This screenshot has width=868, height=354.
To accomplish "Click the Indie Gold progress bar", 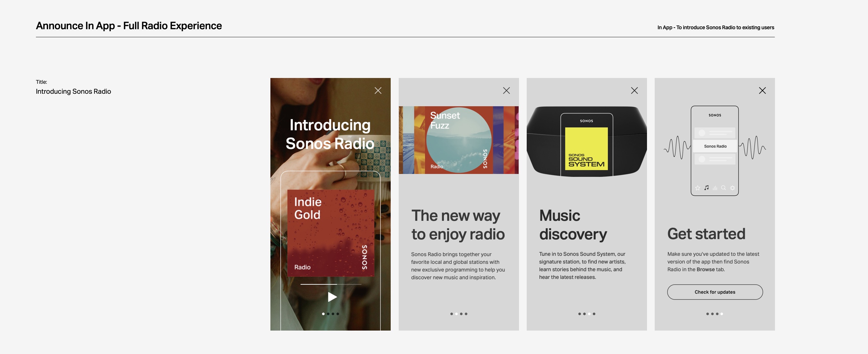I will [x=331, y=284].
